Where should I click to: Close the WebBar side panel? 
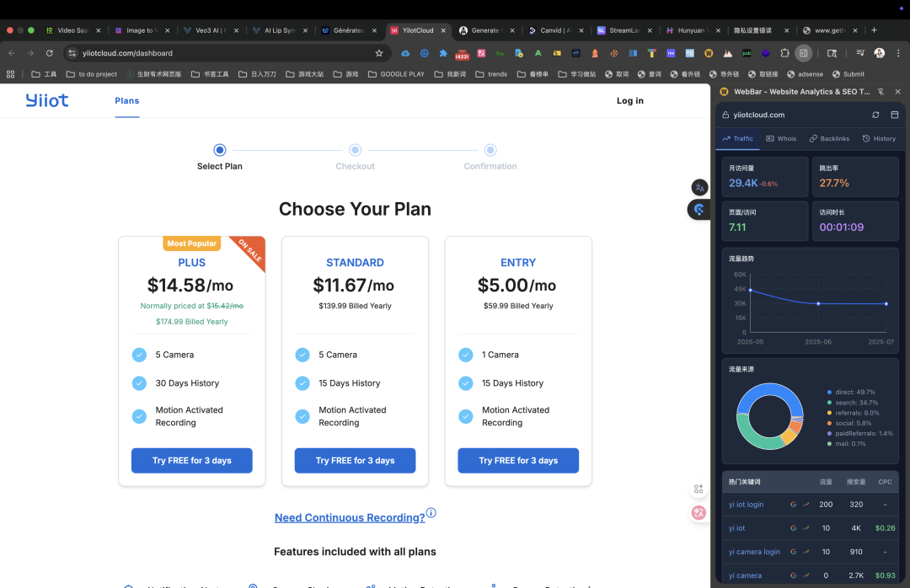[x=898, y=92]
